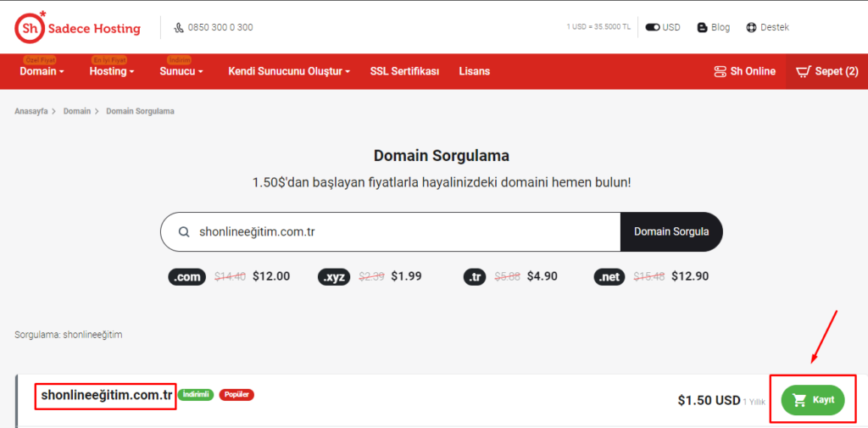
Task: Click the $1.99 .xyz price
Action: pos(406,276)
